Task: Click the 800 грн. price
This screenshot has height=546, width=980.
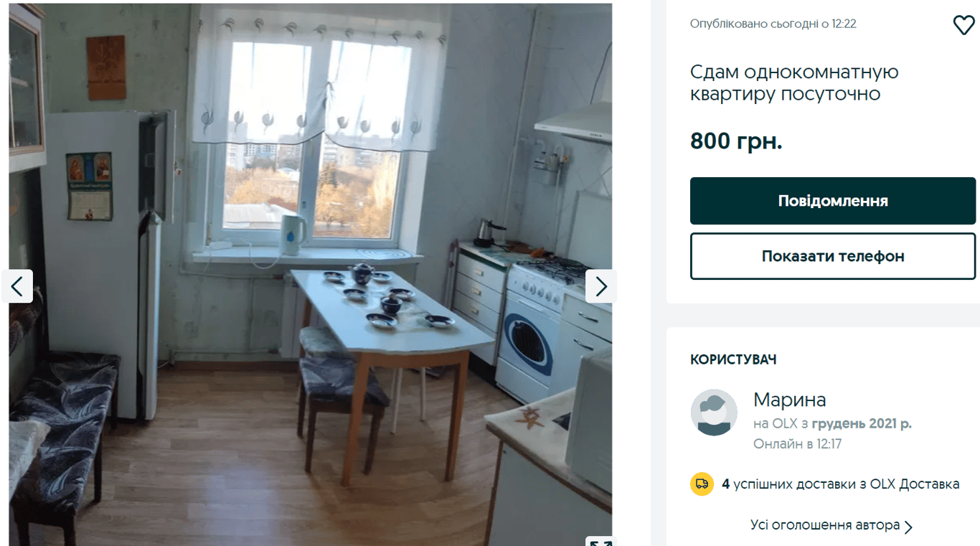Action: tap(736, 141)
